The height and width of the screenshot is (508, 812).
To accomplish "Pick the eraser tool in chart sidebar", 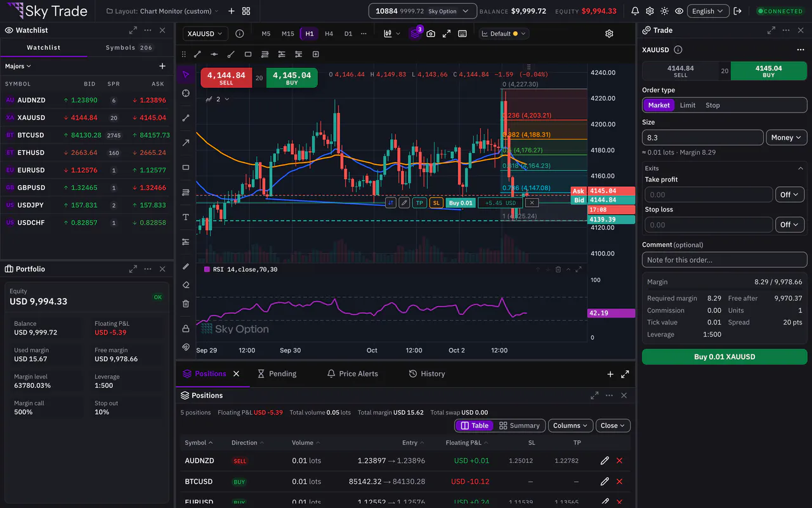I will pyautogui.click(x=186, y=285).
